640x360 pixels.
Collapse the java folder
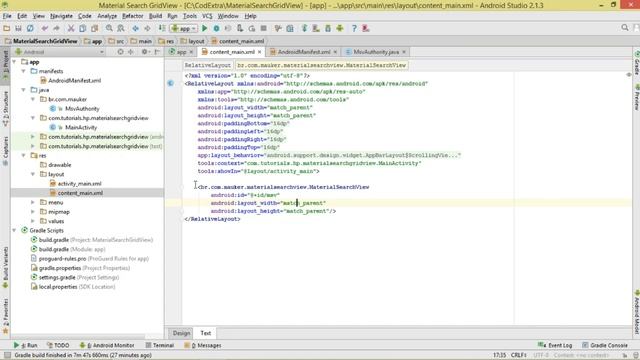click(24, 90)
